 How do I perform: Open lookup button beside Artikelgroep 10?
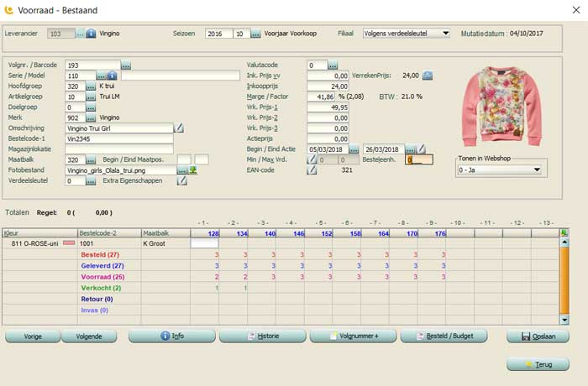pos(91,96)
